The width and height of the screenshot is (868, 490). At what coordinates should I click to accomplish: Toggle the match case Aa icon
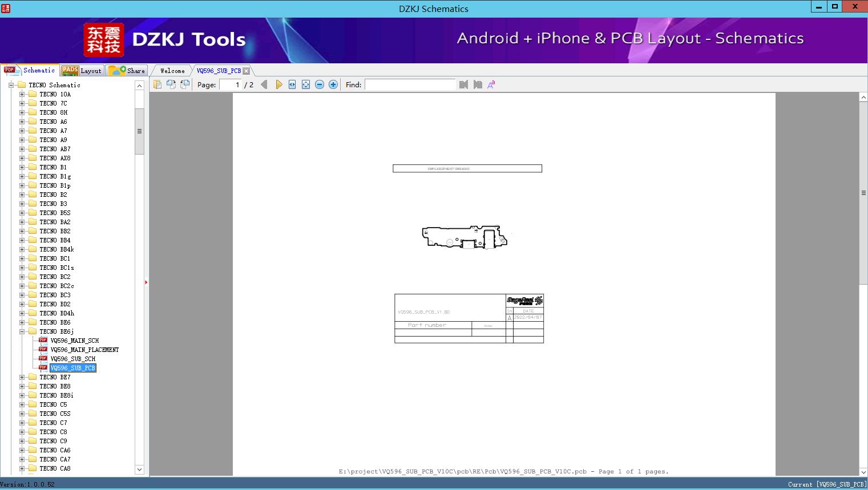click(491, 84)
